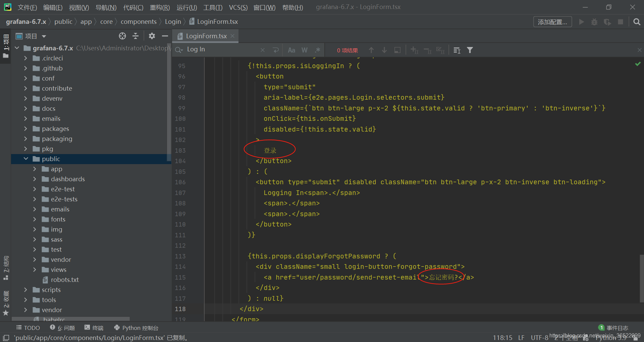Expand the conf folder
Screen dimensions: 644x342
tap(25, 78)
